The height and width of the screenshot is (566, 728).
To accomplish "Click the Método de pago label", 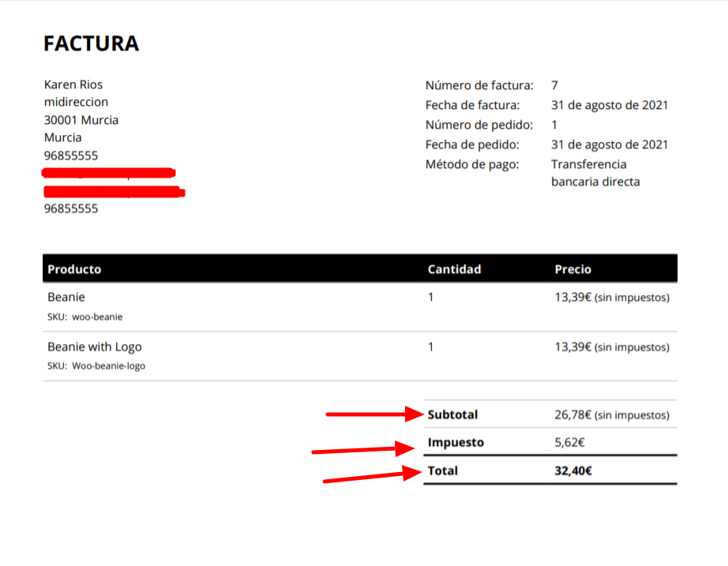I will point(472,164).
